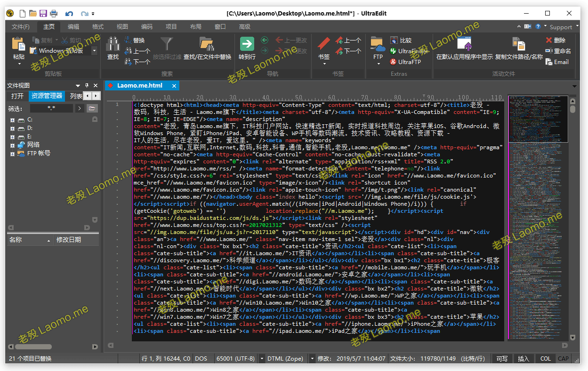The width and height of the screenshot is (588, 371).
Task: Collapse the ribbon with the caret arrow
Action: click(x=519, y=27)
